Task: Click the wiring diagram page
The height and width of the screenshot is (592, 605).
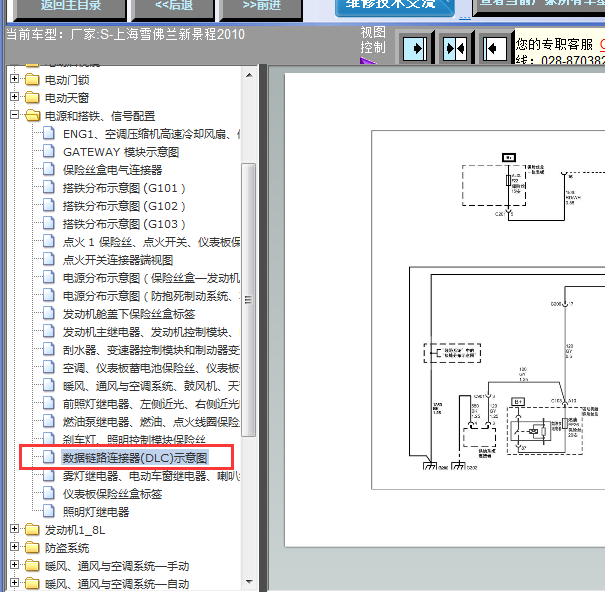Action: tap(444, 310)
